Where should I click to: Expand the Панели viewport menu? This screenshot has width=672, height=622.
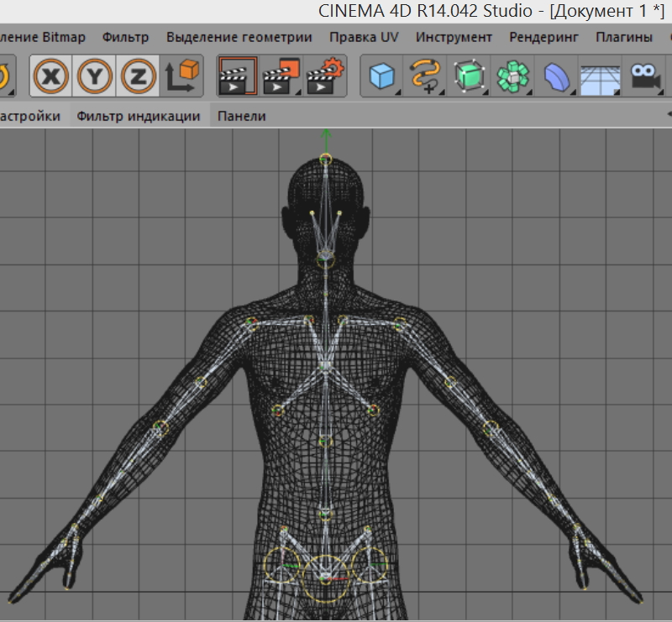pos(242,116)
